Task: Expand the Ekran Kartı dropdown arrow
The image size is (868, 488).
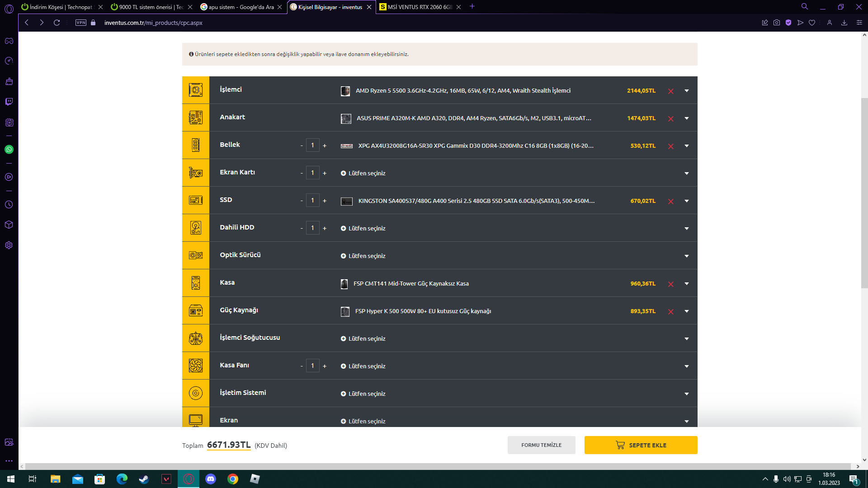Action: [x=687, y=174]
